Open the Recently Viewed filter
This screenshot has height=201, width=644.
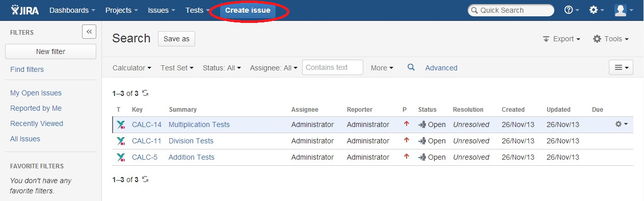coord(37,123)
